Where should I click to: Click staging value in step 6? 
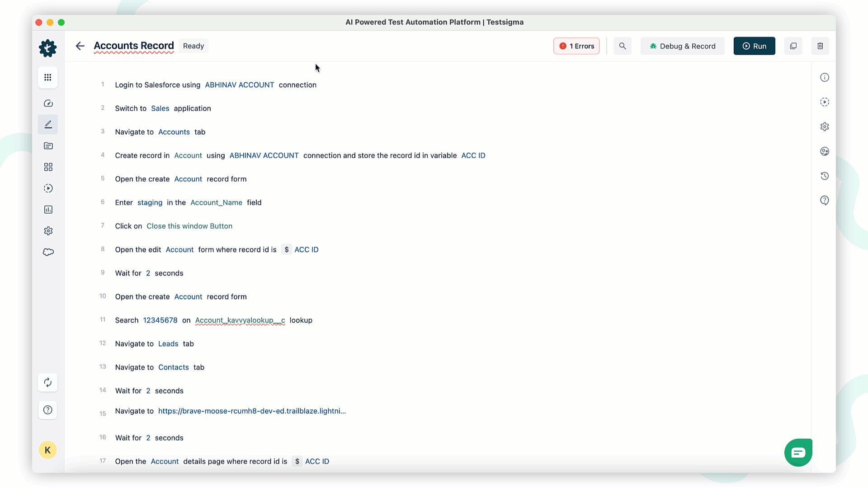[150, 202]
